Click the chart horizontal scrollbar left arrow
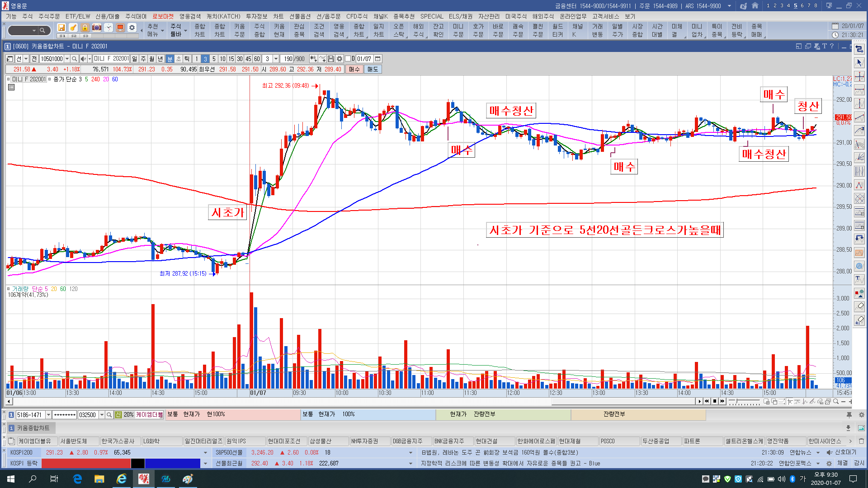The height and width of the screenshot is (488, 868). (9, 401)
